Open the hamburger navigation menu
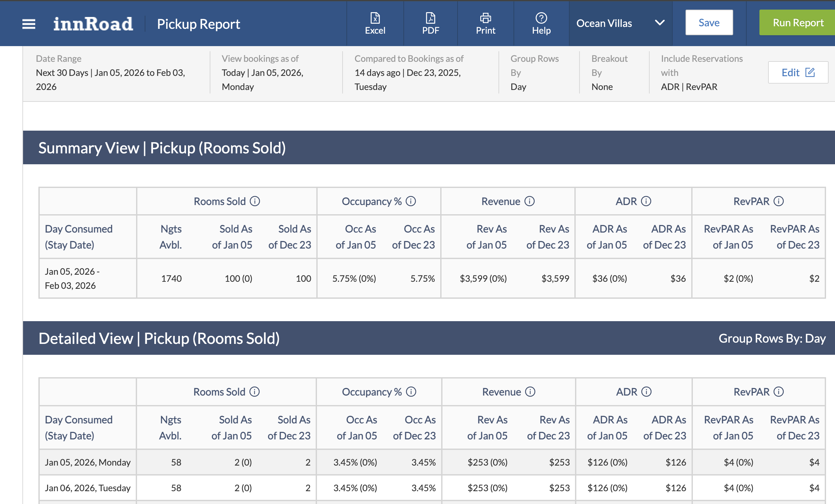 pyautogui.click(x=28, y=24)
